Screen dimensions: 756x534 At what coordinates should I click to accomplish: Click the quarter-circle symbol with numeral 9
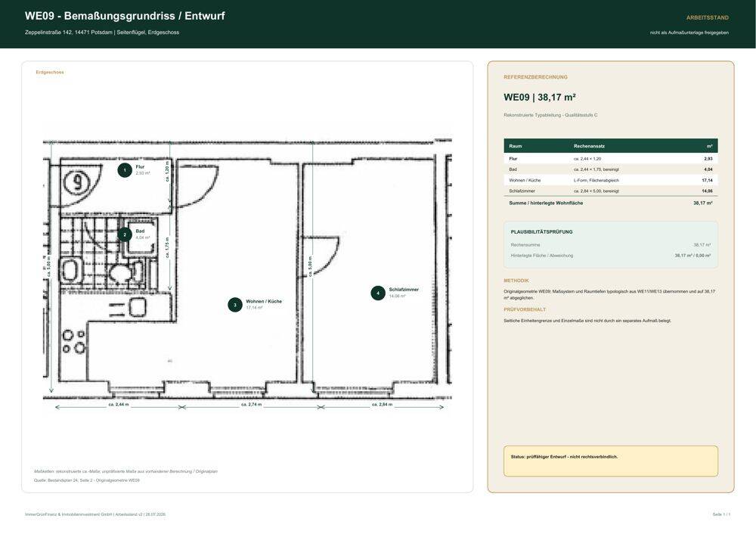[x=81, y=182]
